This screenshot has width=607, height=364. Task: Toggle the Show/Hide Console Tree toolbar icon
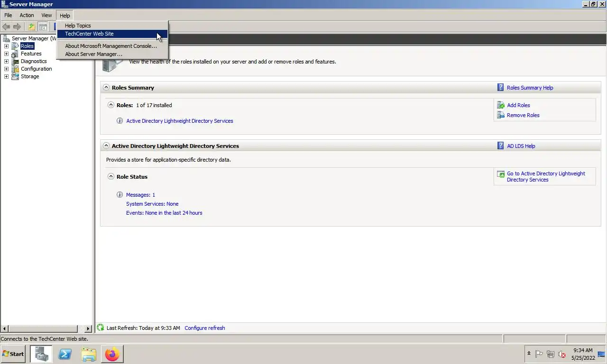43,27
